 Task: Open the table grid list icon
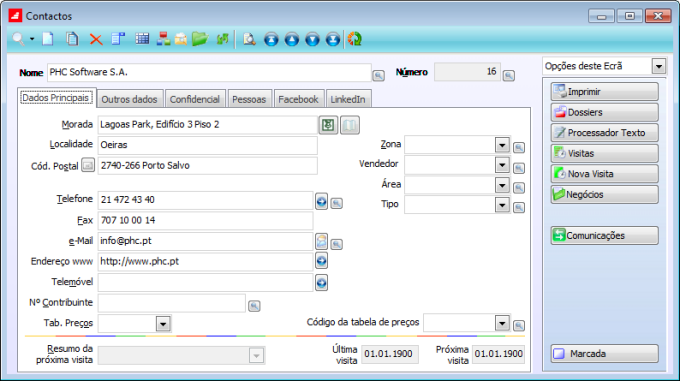[142, 39]
